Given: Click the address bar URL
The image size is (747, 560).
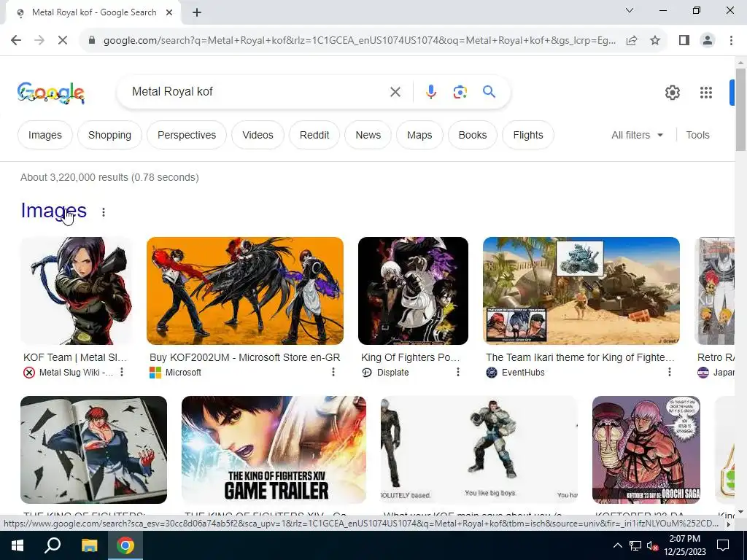Looking at the screenshot, I should (x=359, y=41).
